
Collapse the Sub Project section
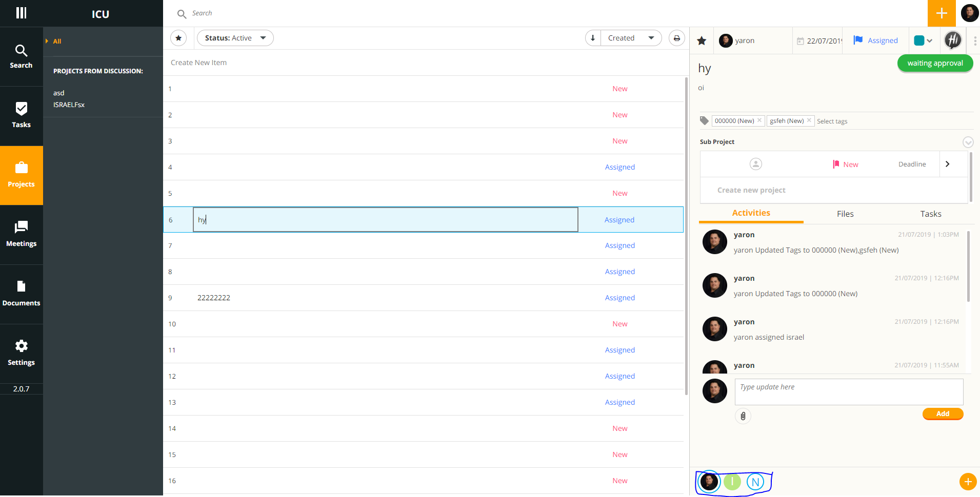click(x=968, y=142)
